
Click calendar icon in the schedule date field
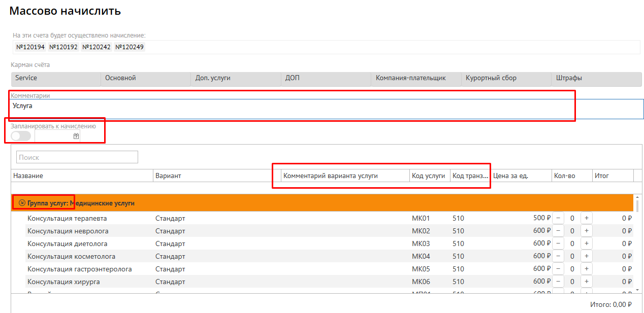[76, 136]
